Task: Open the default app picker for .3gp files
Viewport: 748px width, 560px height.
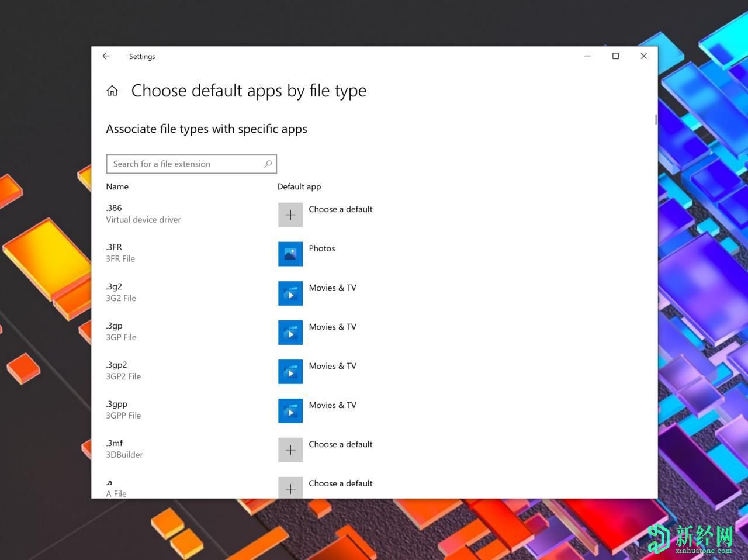Action: [333, 327]
